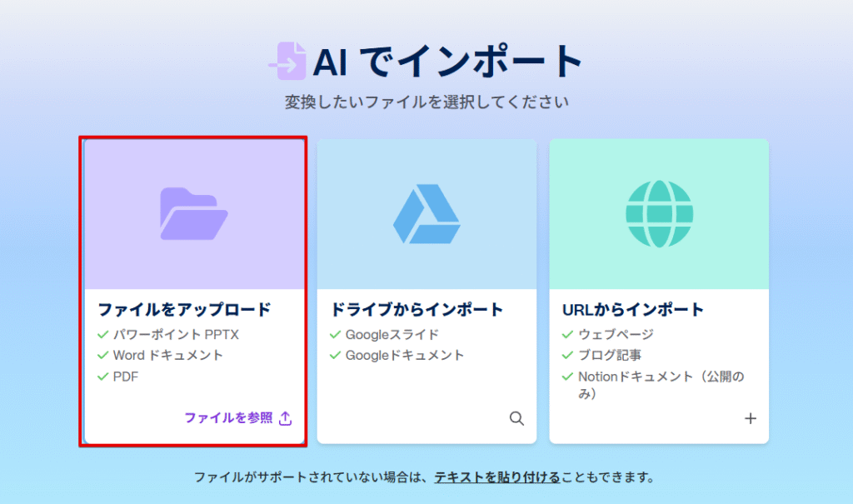This screenshot has width=853, height=504.
Task: Click the Google Drive triangle icon
Action: (426, 214)
